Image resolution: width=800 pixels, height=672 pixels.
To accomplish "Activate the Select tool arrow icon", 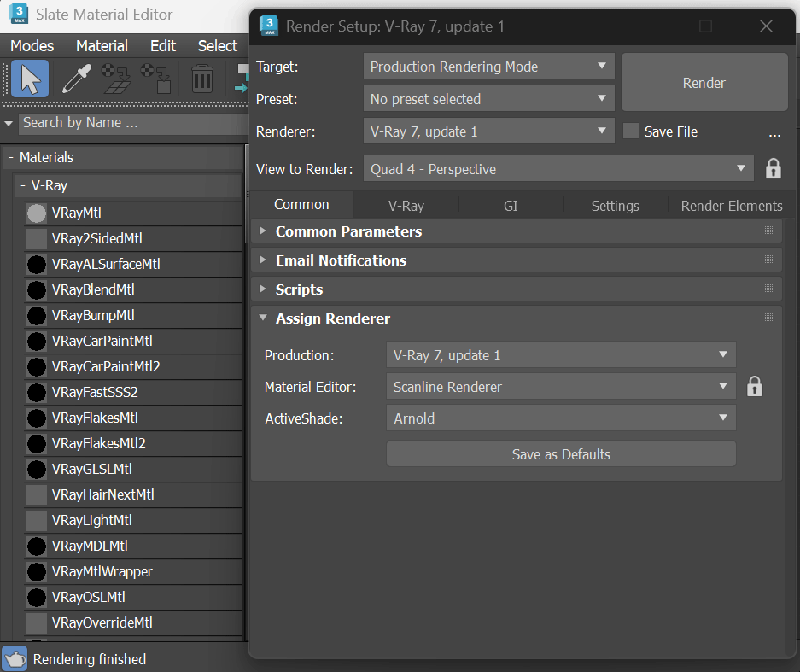I will 30,79.
